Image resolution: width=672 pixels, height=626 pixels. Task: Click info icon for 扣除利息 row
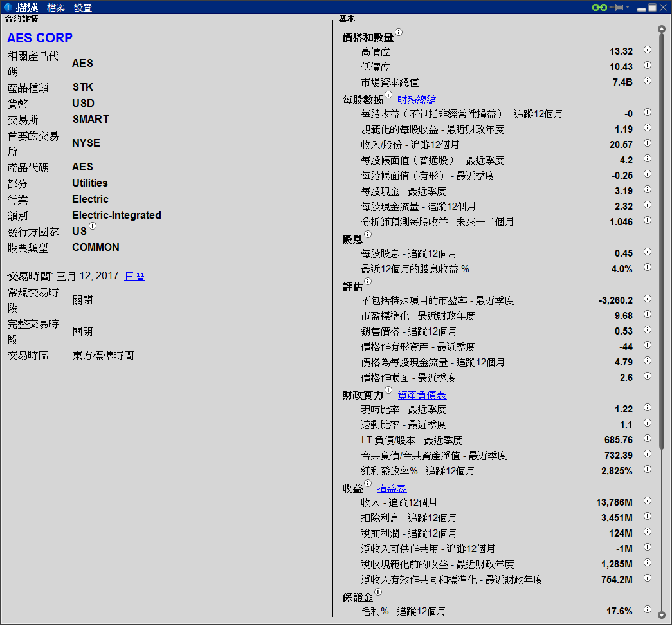click(x=648, y=516)
